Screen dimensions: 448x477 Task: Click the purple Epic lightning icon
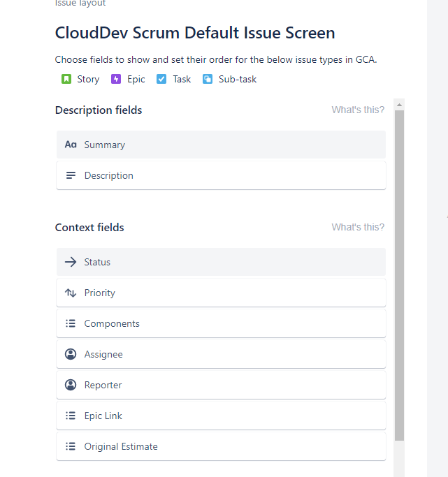(116, 79)
